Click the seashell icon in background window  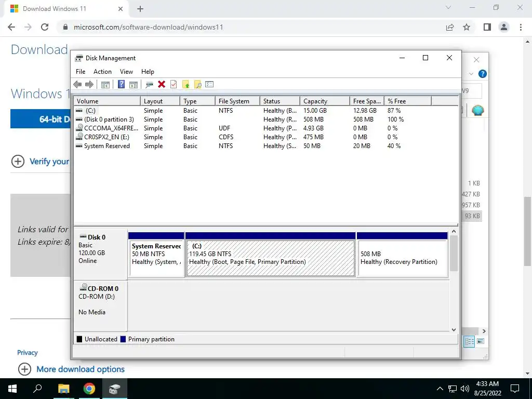(x=478, y=110)
